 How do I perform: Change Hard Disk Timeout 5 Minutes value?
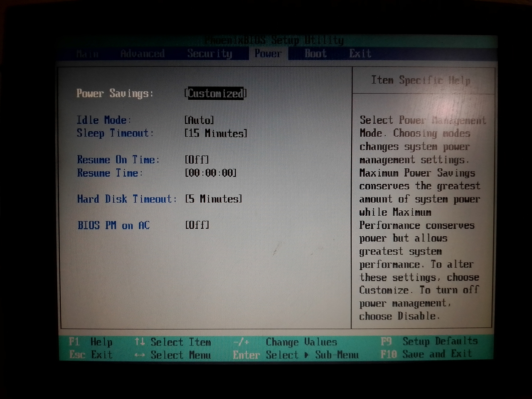tap(213, 199)
